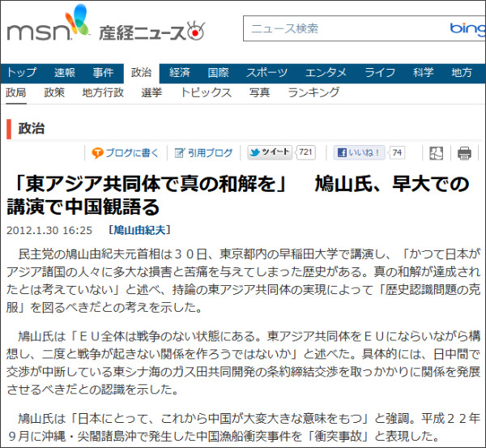Click the ブログに書く link
Screen dimensions: 486x448
click(132, 153)
